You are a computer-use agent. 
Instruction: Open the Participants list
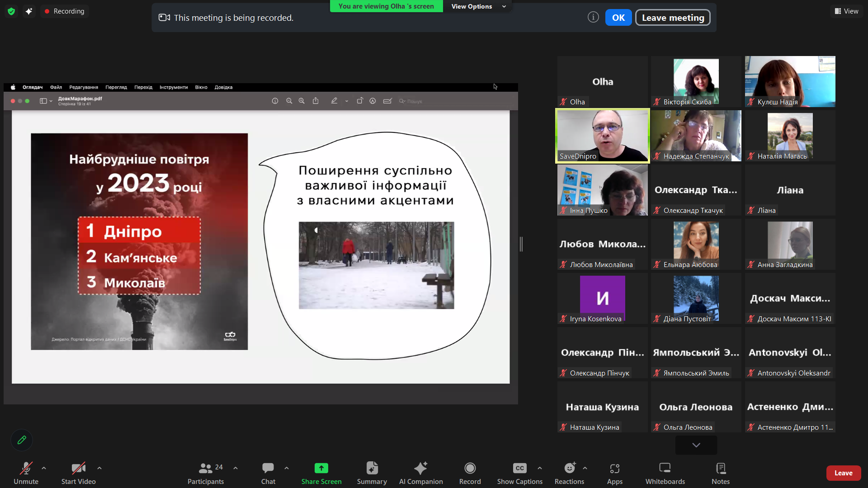206,473
